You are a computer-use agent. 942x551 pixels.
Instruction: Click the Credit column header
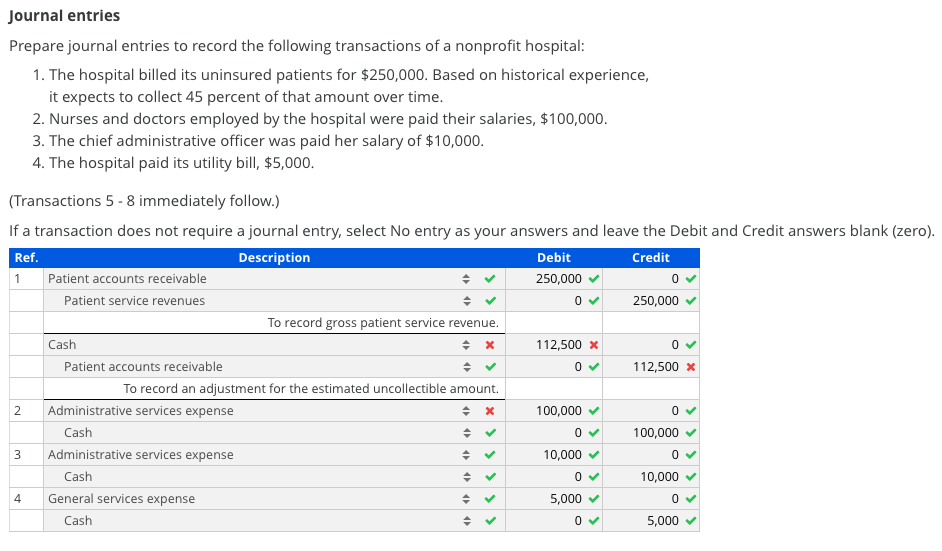[651, 258]
